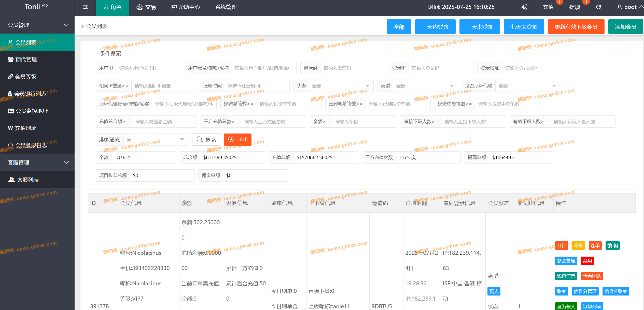This screenshot has height=310, width=644.
Task: Open 会员等级 sidebar item
Action: [x=26, y=77]
